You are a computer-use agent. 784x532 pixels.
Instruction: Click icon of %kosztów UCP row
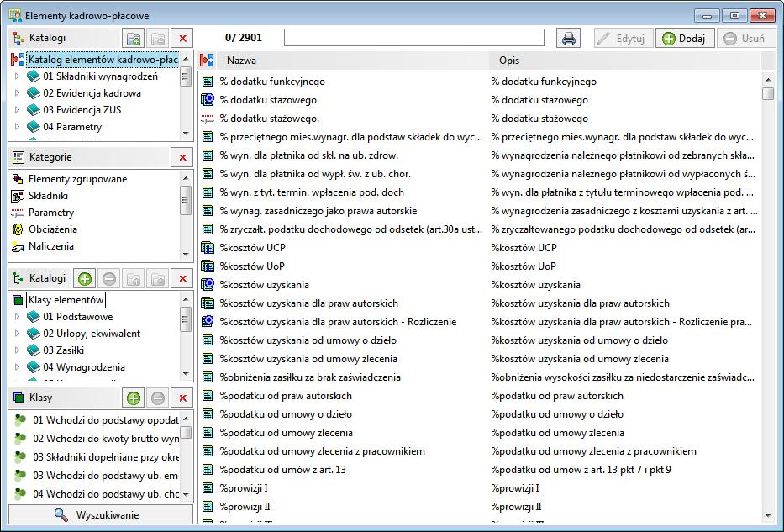208,248
